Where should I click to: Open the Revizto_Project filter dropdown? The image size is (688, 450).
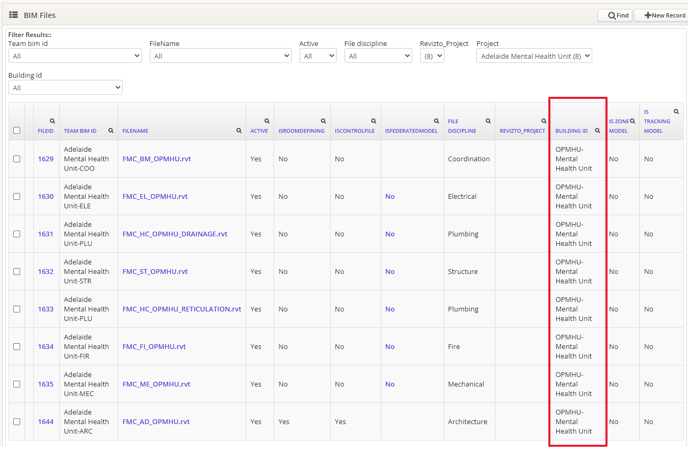coord(432,56)
